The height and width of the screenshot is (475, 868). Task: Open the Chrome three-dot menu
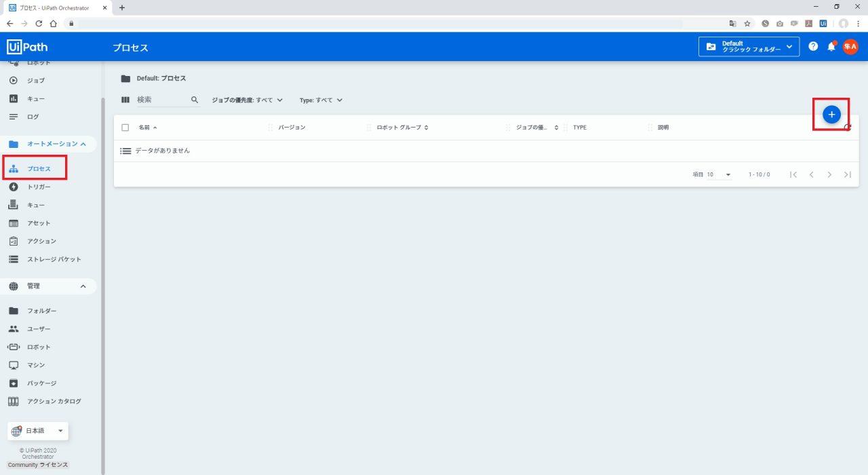[859, 23]
